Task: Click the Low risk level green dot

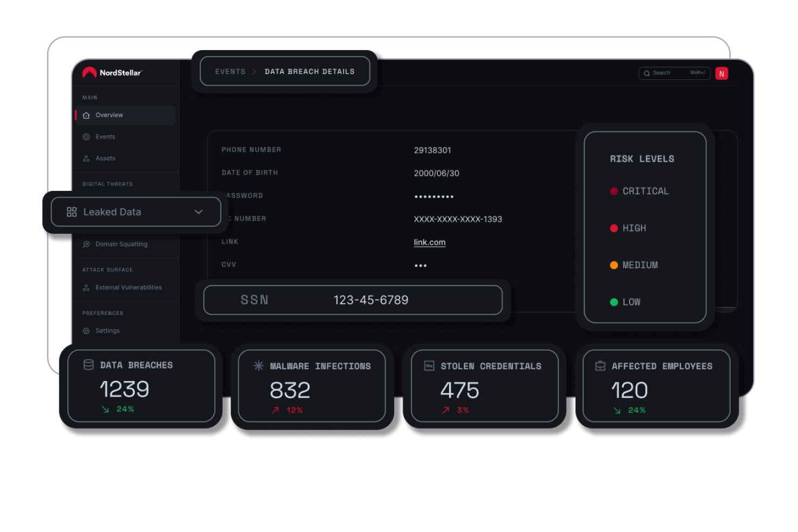Action: pyautogui.click(x=614, y=302)
